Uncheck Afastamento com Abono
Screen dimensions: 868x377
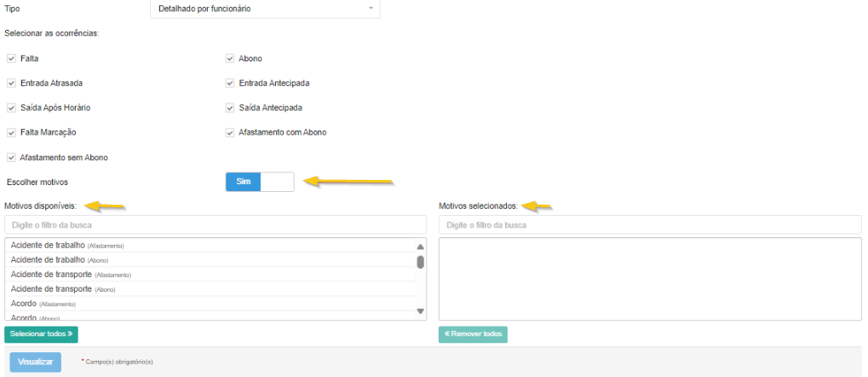(x=230, y=133)
